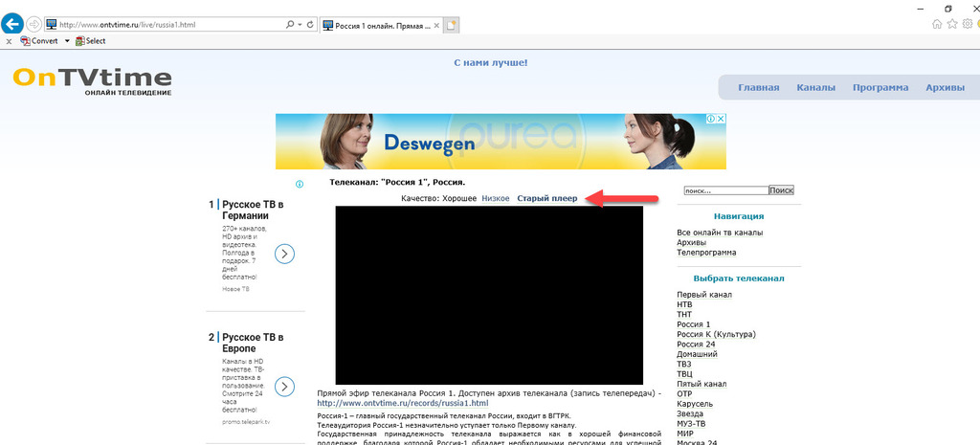980x445 pixels.
Task: Expand the Convert toolbar dropdown arrow
Action: click(66, 41)
